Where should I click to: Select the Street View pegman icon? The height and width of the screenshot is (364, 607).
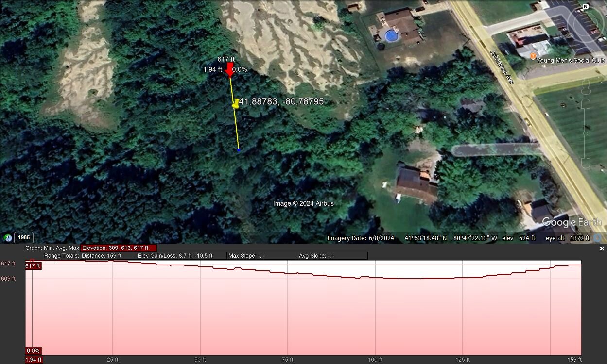click(x=586, y=87)
